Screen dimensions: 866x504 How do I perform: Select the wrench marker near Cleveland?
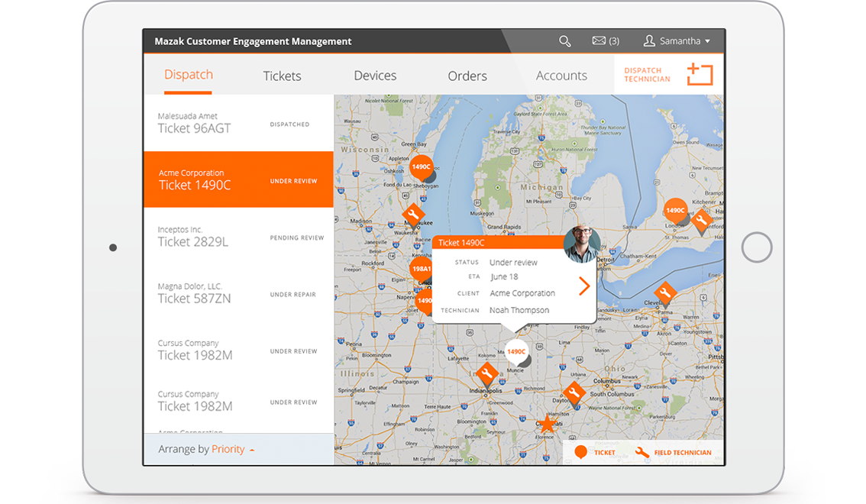pos(664,292)
